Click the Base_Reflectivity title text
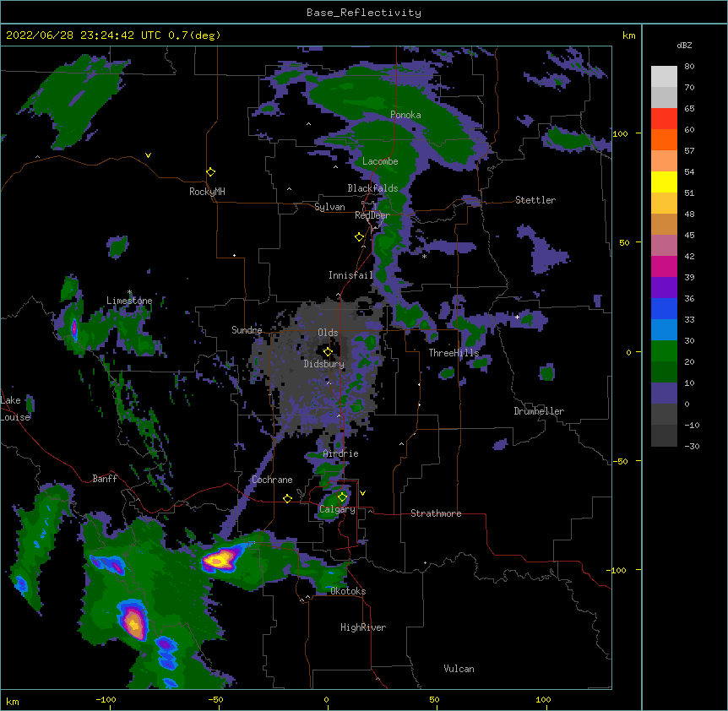The height and width of the screenshot is (711, 728). pyautogui.click(x=364, y=13)
